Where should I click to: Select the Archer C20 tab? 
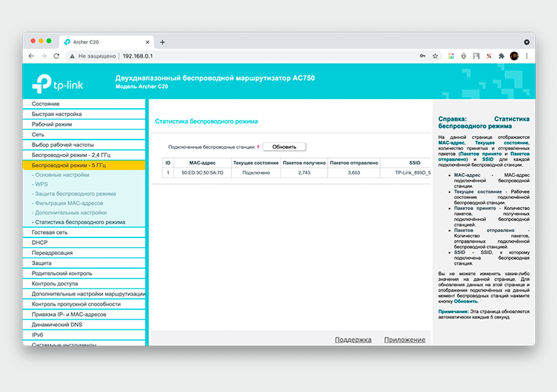[x=106, y=42]
